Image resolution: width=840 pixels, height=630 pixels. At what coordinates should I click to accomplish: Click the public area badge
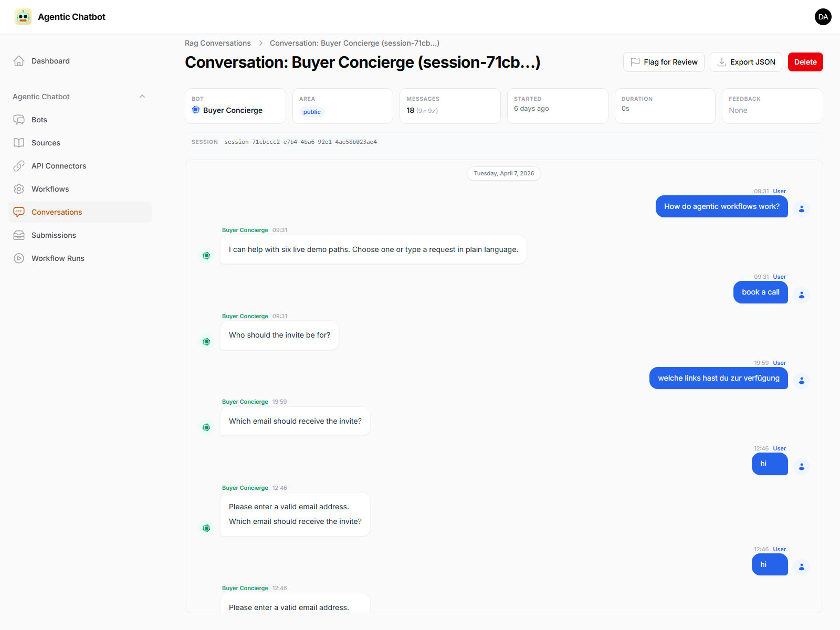coord(312,112)
